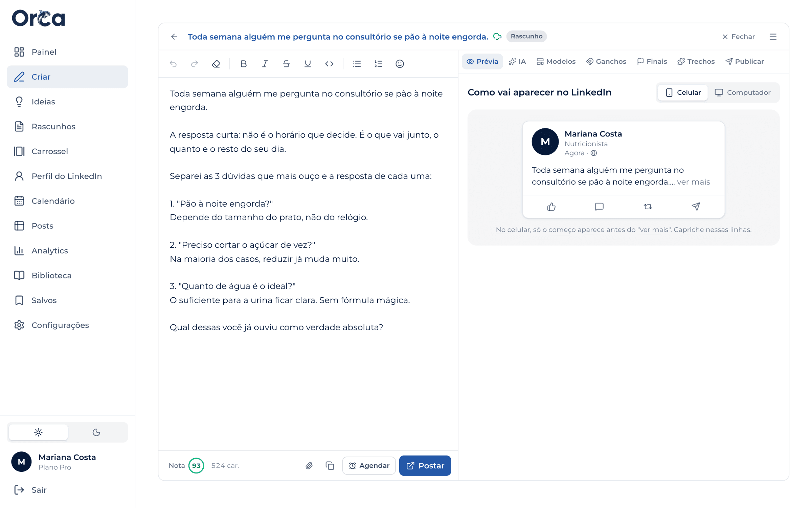The image size is (812, 508).
Task: Open the Publicar tab
Action: coord(745,62)
